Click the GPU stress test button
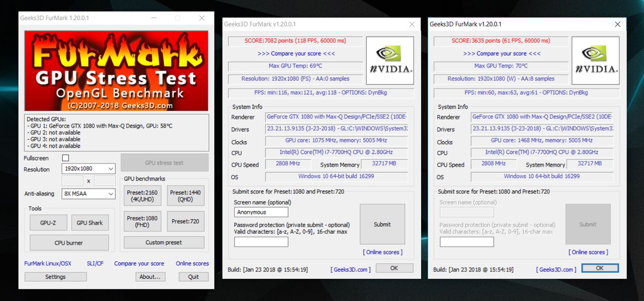This screenshot has height=301, width=644. [165, 163]
